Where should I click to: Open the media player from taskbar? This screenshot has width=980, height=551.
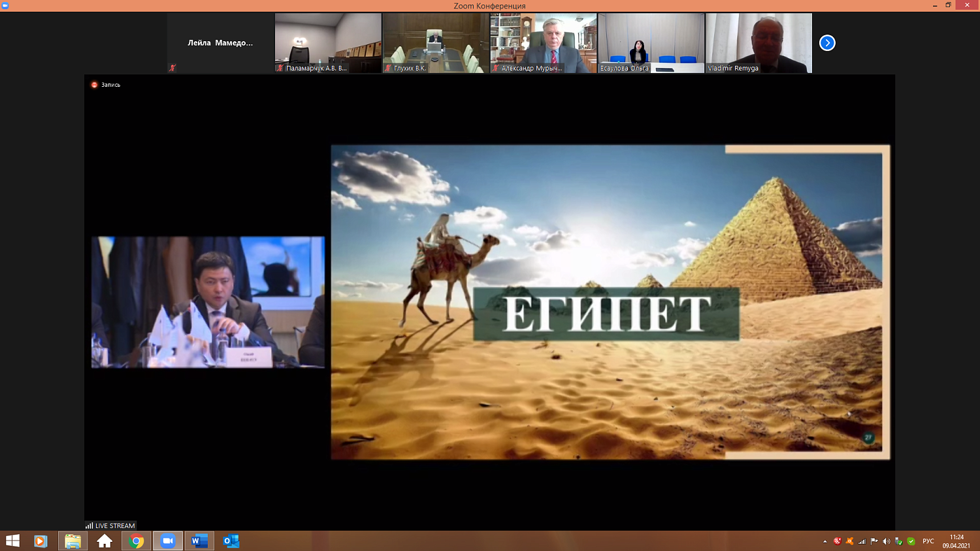[41, 541]
